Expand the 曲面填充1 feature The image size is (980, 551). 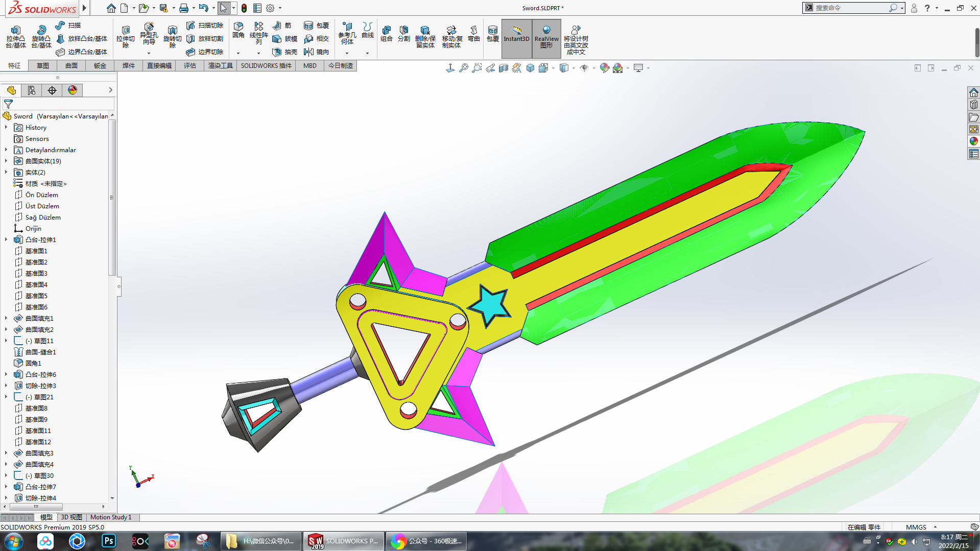pyautogui.click(x=6, y=318)
